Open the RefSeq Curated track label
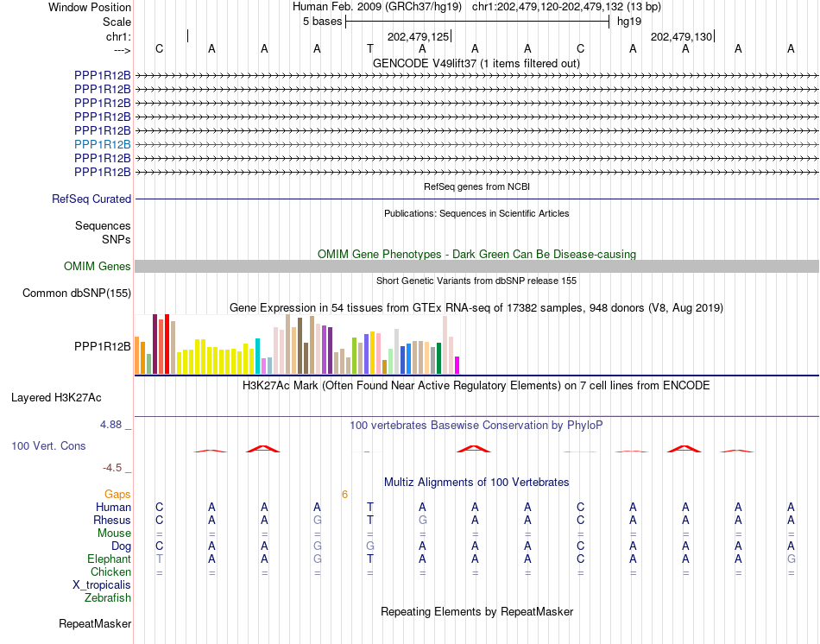Viewport: 820px width, 644px height. [91, 199]
